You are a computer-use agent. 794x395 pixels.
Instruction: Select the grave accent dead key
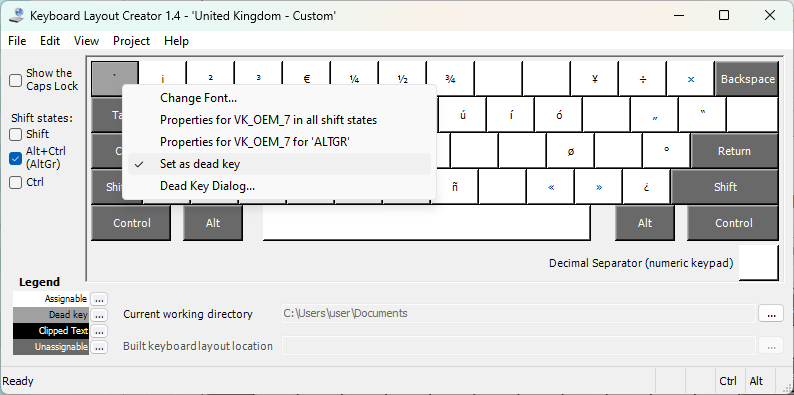tap(115, 73)
